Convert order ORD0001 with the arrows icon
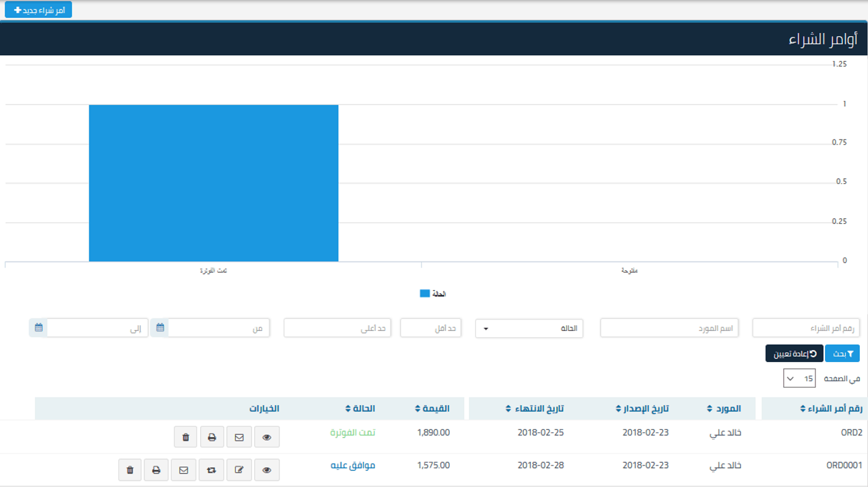The width and height of the screenshot is (868, 487). coord(211,470)
